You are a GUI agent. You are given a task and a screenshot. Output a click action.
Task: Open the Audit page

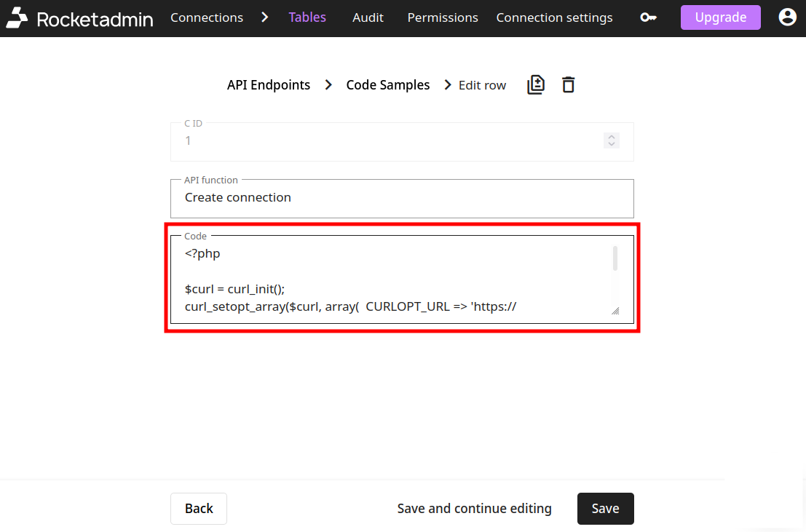click(367, 17)
